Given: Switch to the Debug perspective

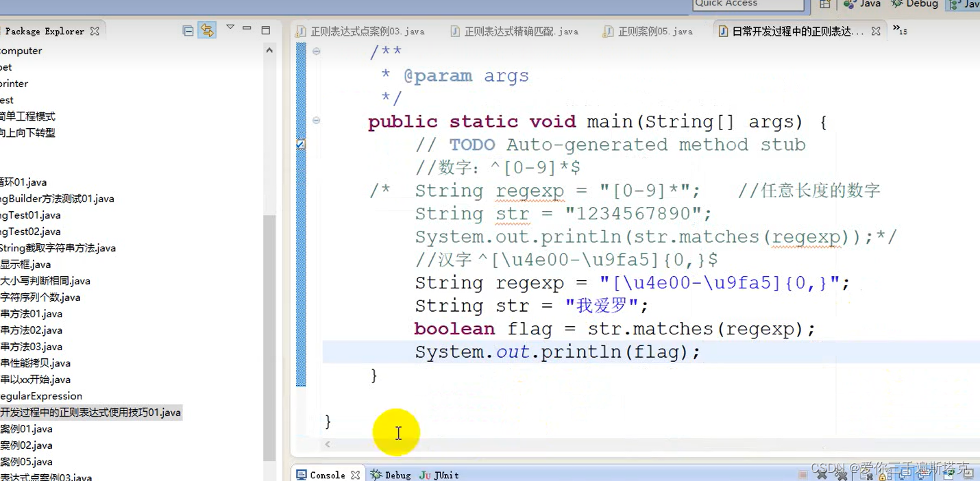Looking at the screenshot, I should click(x=914, y=4).
